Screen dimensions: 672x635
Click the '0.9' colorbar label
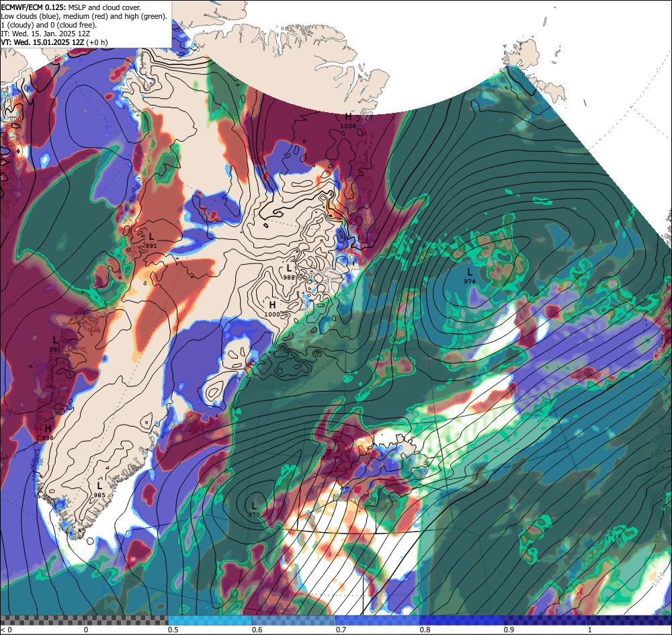click(509, 630)
